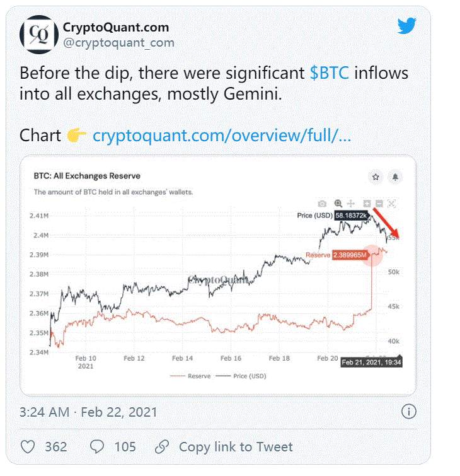
Task: Open the @cryptoquant_com handle
Action: 118,43
